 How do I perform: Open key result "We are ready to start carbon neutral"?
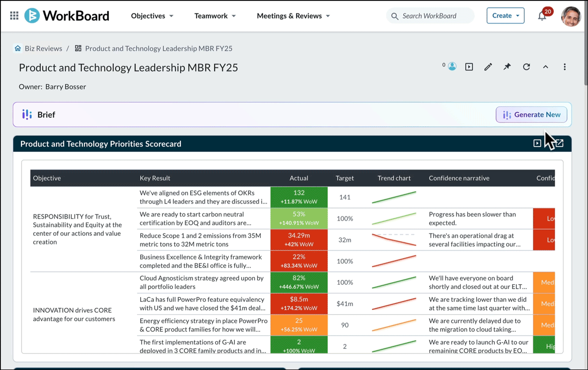point(196,219)
